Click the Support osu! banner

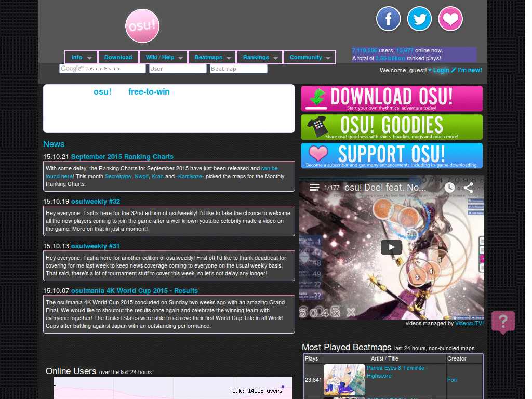391,155
